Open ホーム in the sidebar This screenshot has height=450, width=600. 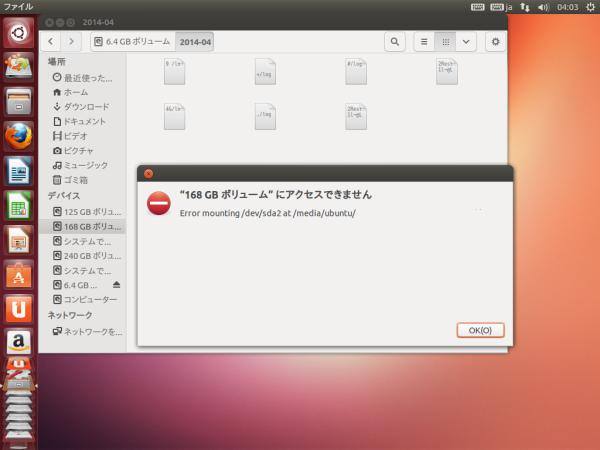pyautogui.click(x=76, y=92)
